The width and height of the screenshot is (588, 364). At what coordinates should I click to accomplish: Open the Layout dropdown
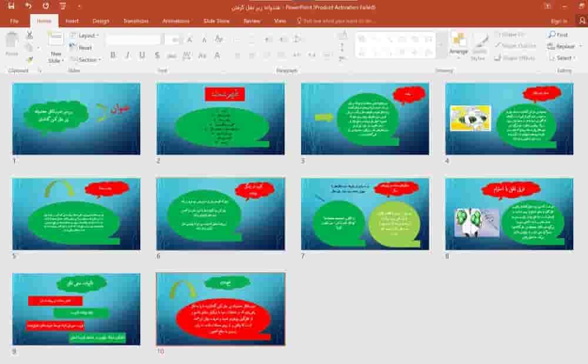click(85, 35)
